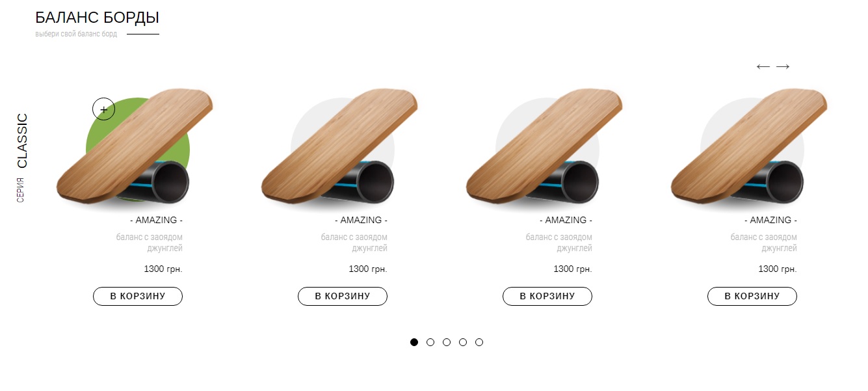Viewport: 868px width, 391px height.
Task: Select the third carousel pagination dot
Action: point(447,342)
